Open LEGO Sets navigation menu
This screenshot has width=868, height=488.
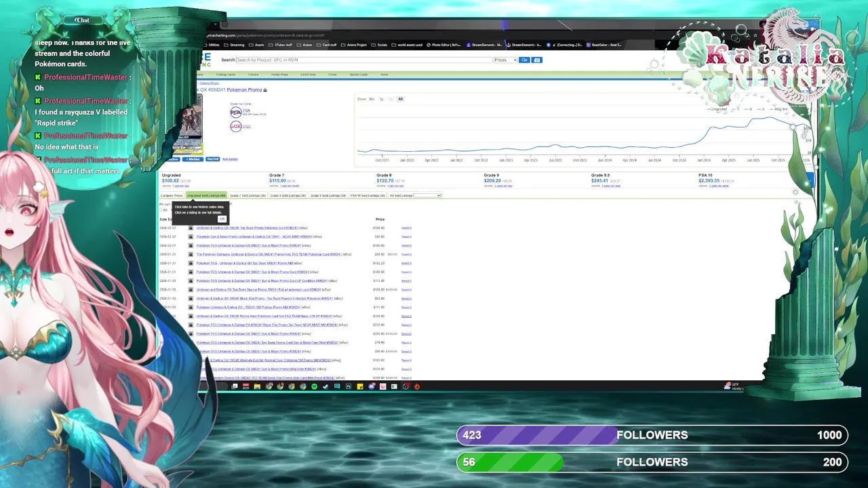tap(308, 75)
